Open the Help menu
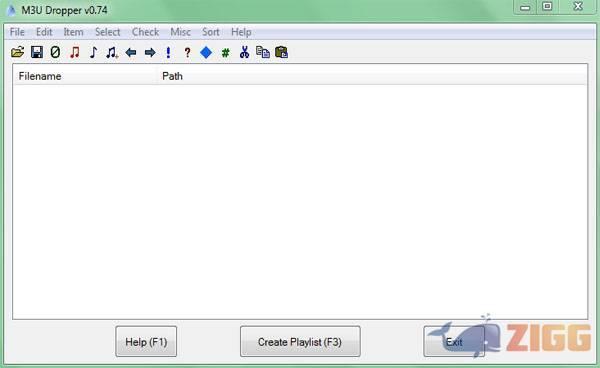Screen dimensions: 600x368 tap(241, 32)
